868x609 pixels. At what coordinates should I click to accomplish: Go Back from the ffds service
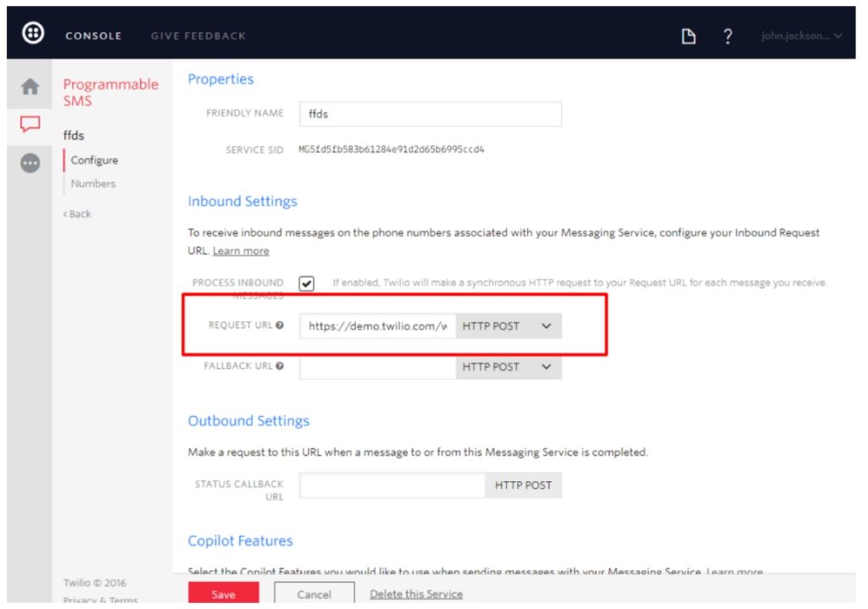coord(77,214)
